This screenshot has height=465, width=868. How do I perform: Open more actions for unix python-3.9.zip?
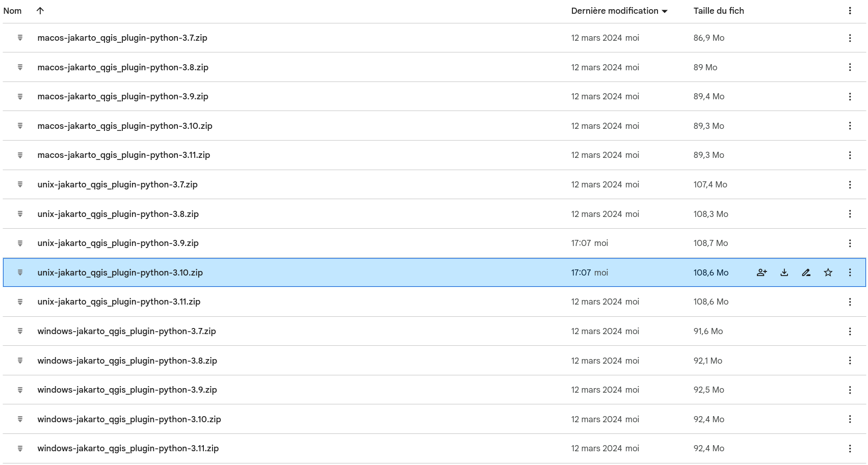(850, 243)
